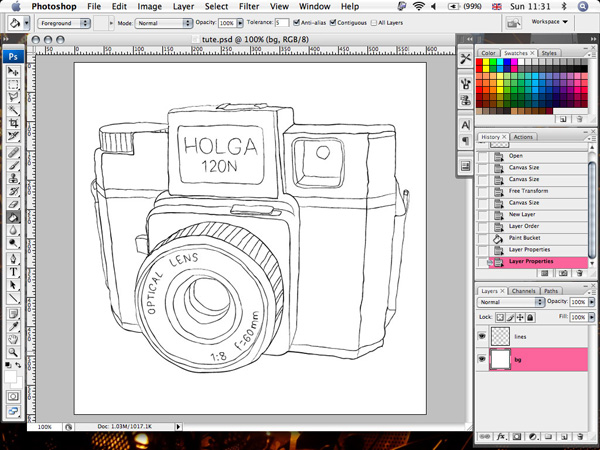Select the Hand tool
Screen dimensions: 600x450
(x=13, y=339)
